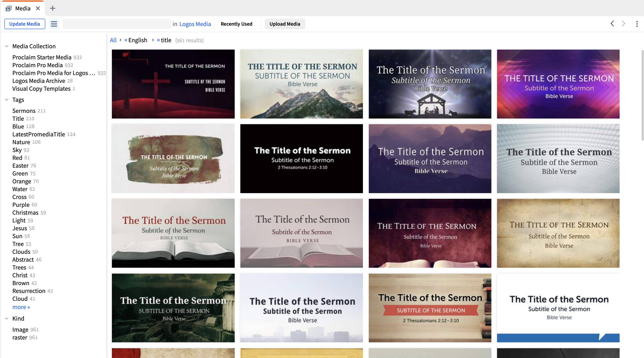Remove the title filter with x
Screen dimensions: 644x358
pyautogui.click(x=158, y=40)
